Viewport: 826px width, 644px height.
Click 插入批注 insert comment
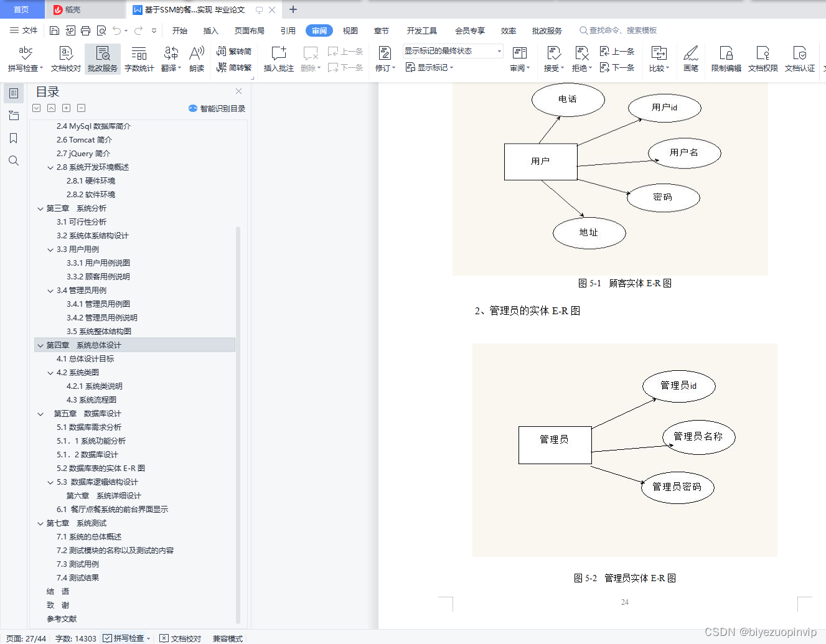(278, 59)
